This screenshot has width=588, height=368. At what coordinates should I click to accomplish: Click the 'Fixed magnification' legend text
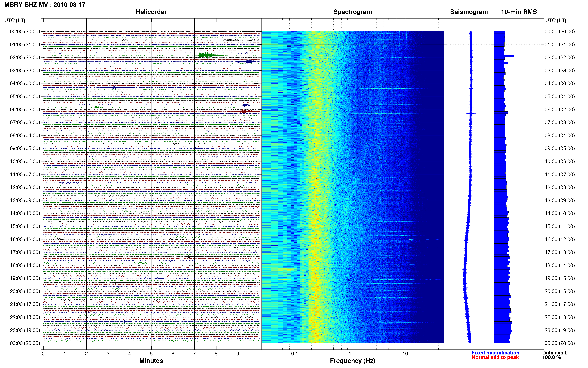coord(495,353)
